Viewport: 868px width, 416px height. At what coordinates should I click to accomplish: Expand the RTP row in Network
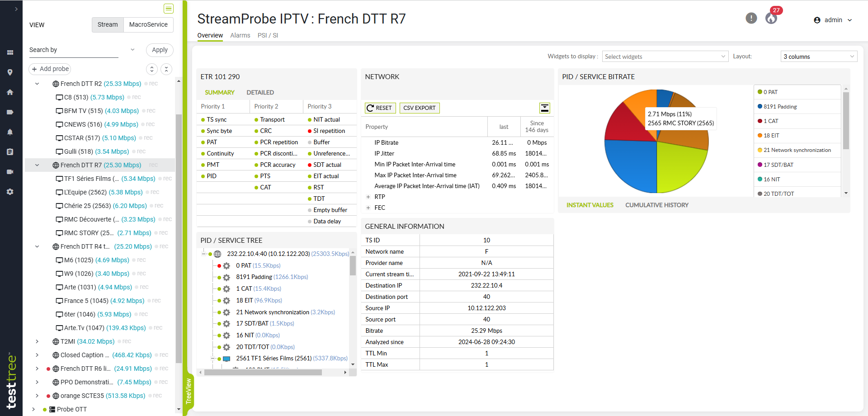368,197
